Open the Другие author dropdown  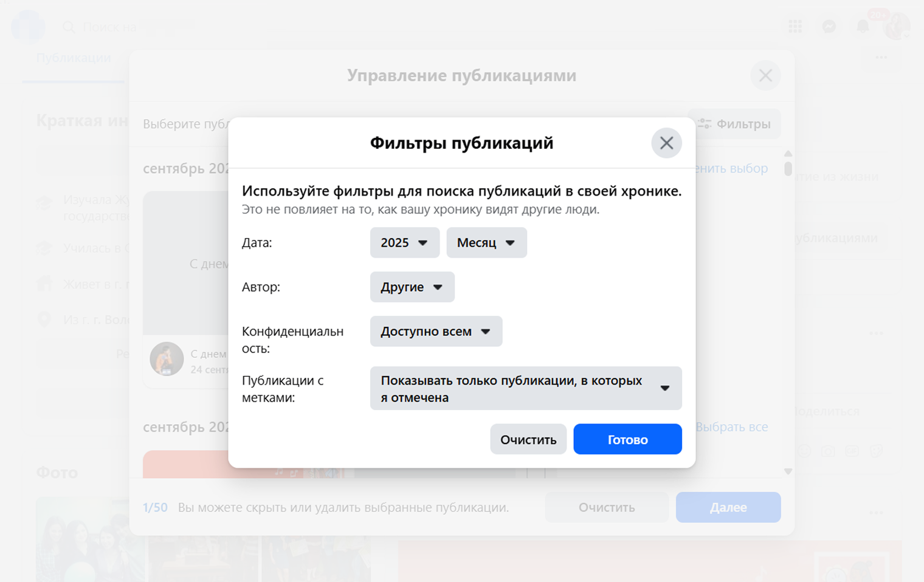(x=412, y=287)
